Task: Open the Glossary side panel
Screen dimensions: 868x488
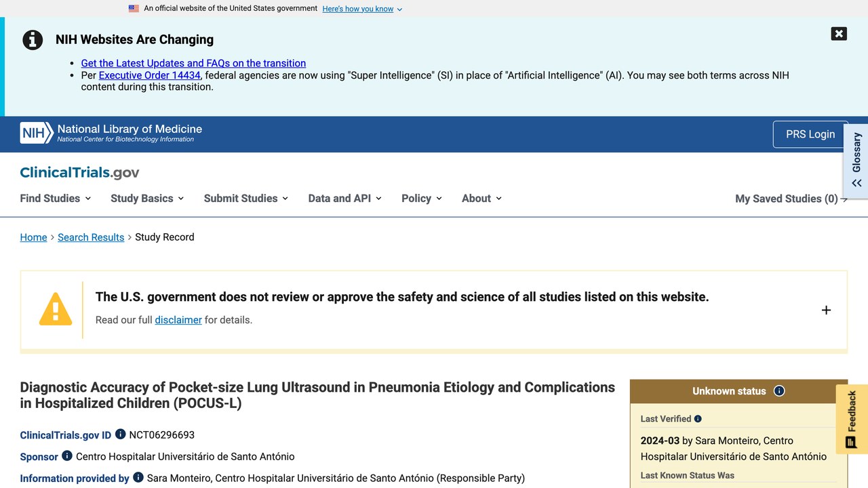Action: [856, 160]
